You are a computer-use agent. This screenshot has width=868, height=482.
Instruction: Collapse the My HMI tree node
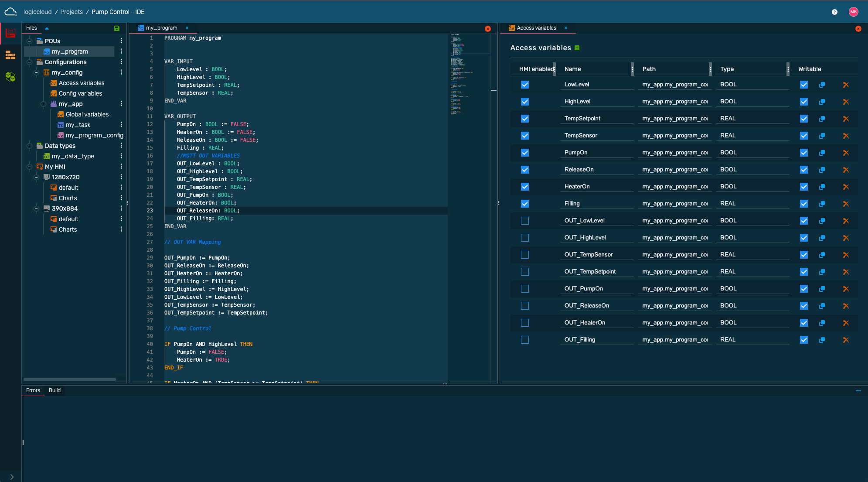(x=30, y=167)
